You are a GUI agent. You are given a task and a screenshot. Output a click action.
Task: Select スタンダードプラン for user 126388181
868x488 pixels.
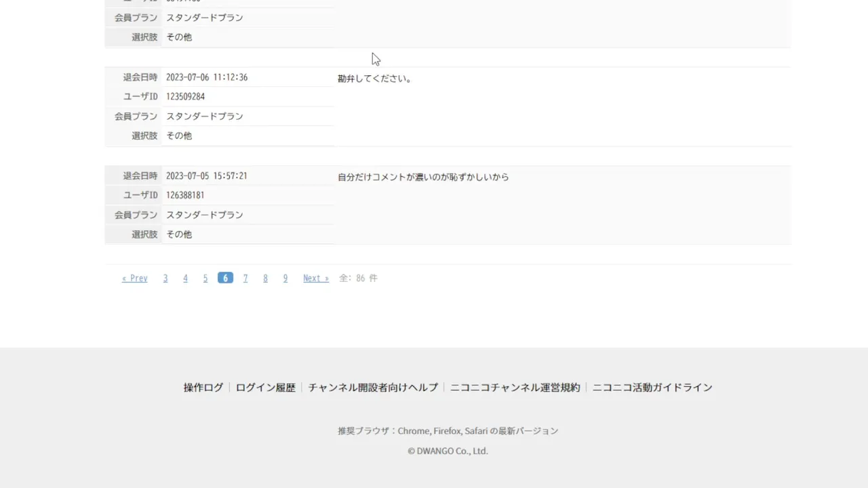pyautogui.click(x=205, y=215)
